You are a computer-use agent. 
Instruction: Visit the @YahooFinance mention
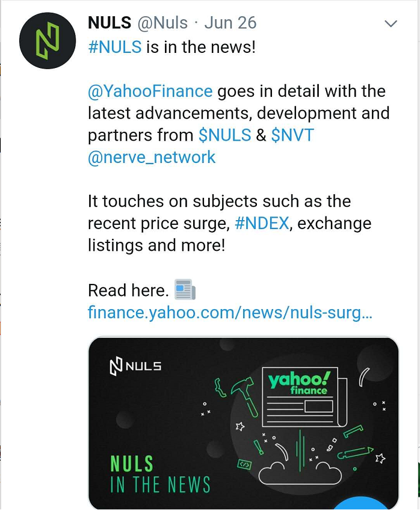150,91
